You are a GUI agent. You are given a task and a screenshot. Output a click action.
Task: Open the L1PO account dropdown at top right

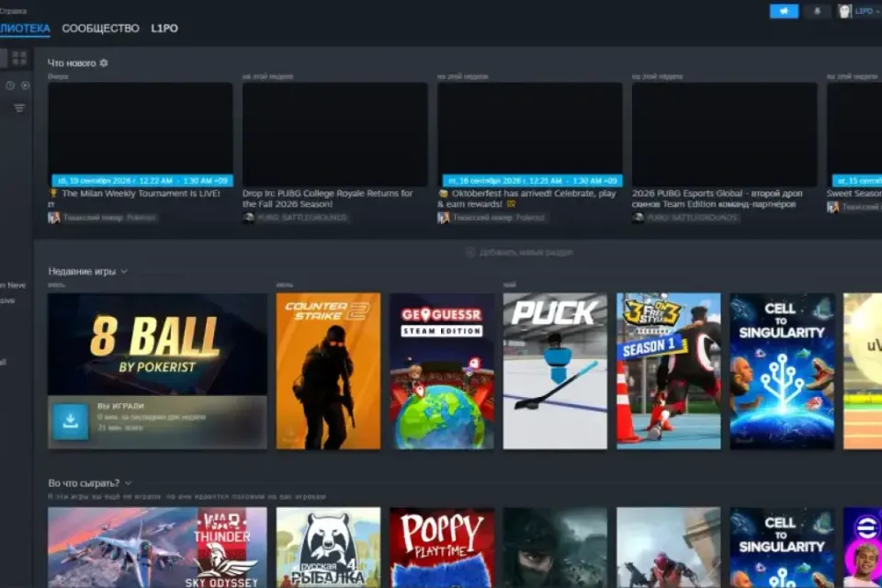click(x=867, y=11)
